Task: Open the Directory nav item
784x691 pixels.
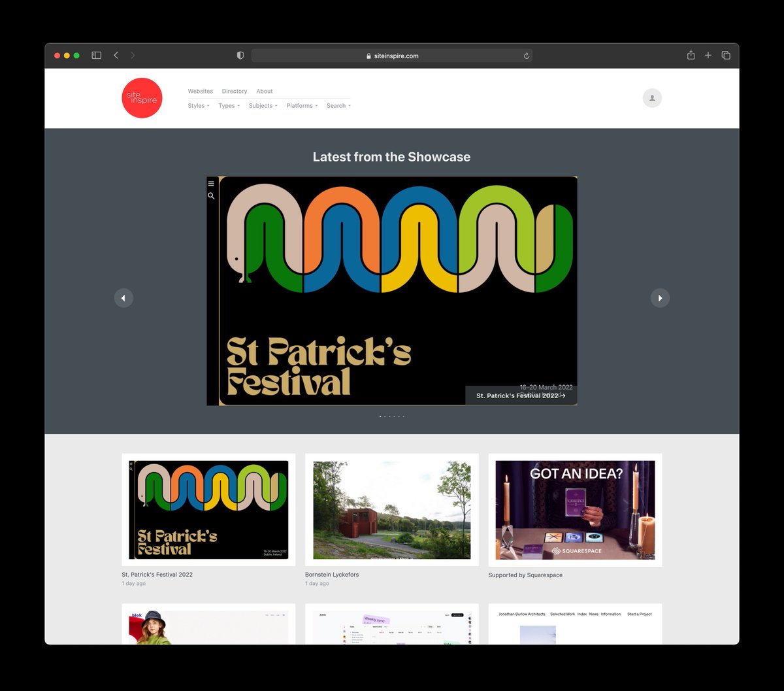Action: point(235,92)
